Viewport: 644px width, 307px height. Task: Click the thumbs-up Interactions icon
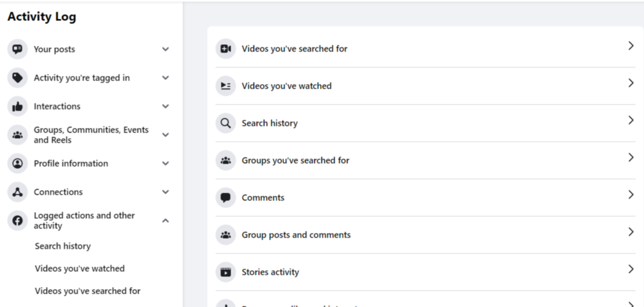(17, 107)
